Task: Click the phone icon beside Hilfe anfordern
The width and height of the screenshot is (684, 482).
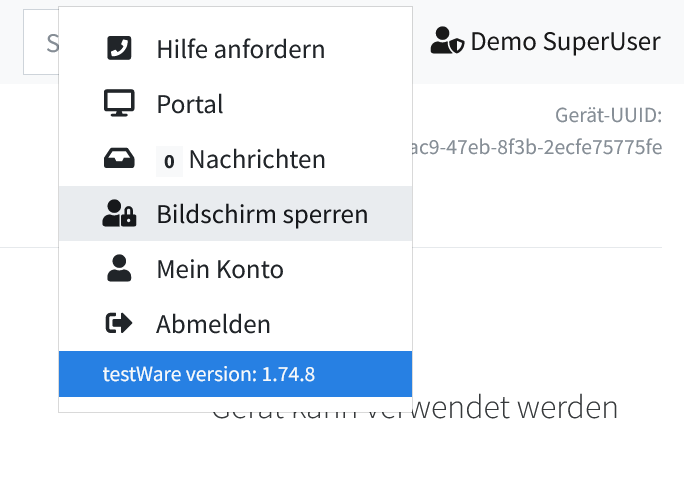Action: click(x=119, y=48)
